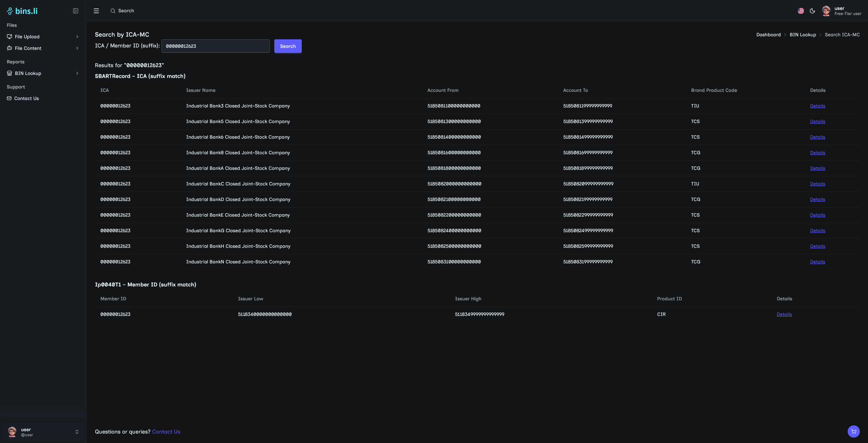Focus the top Search box
The height and width of the screenshot is (443, 868).
point(139,11)
